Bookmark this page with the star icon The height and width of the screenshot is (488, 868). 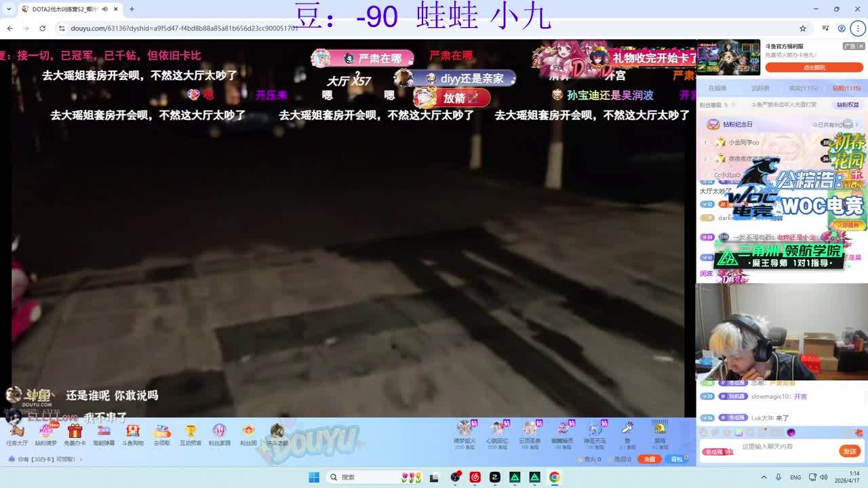(x=803, y=28)
